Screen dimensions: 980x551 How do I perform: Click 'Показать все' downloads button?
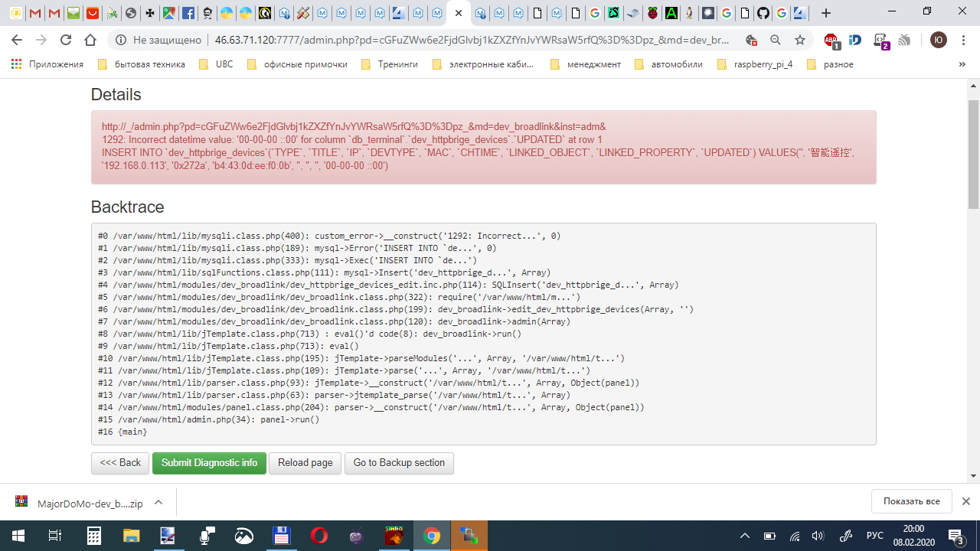pyautogui.click(x=911, y=501)
